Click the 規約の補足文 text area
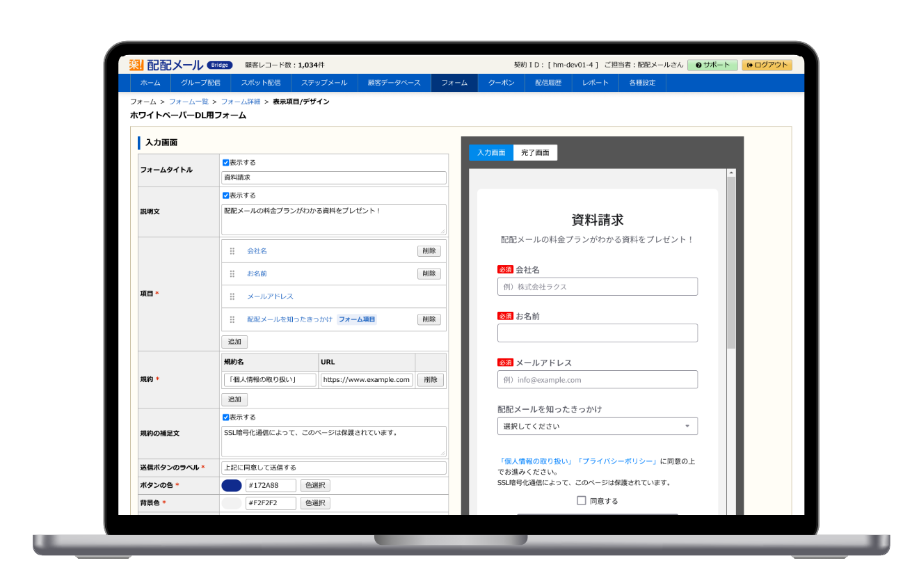 coord(334,441)
